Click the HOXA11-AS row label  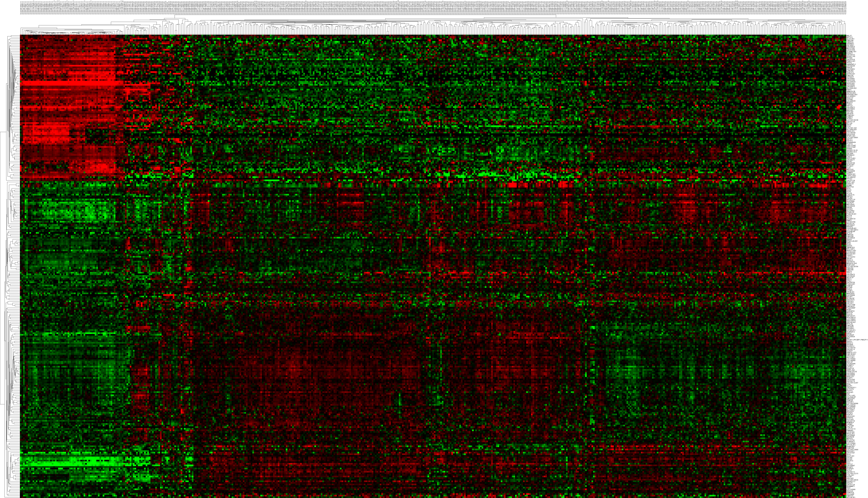click(x=851, y=56)
